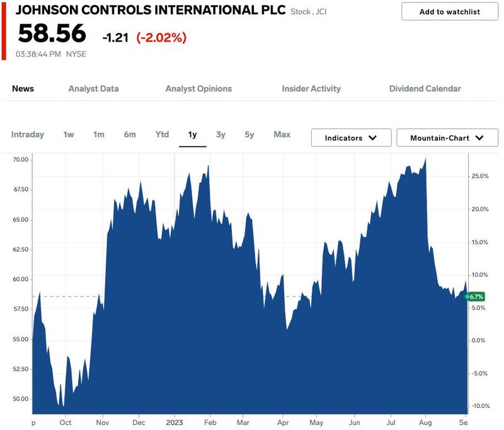
Task: Expand the Indicators dropdown
Action: point(351,137)
